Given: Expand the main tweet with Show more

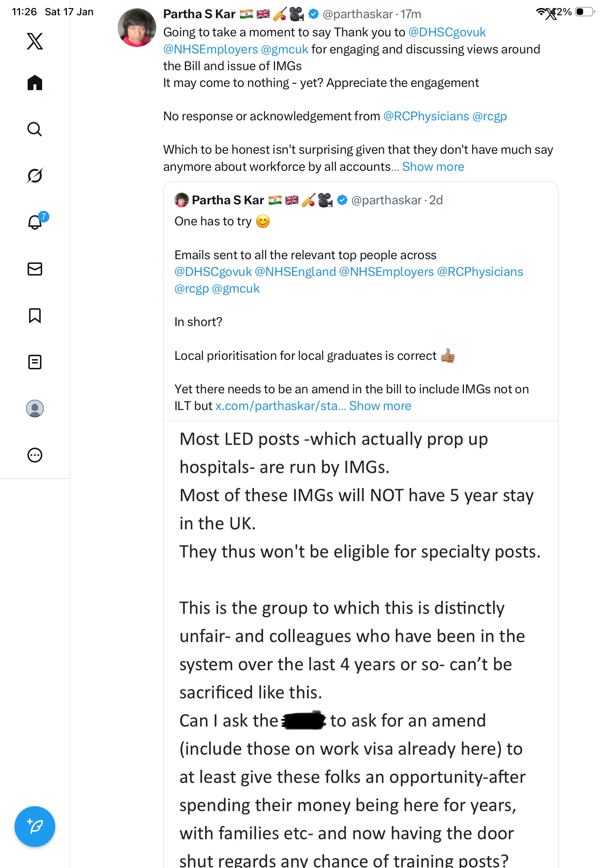Looking at the screenshot, I should 433,167.
